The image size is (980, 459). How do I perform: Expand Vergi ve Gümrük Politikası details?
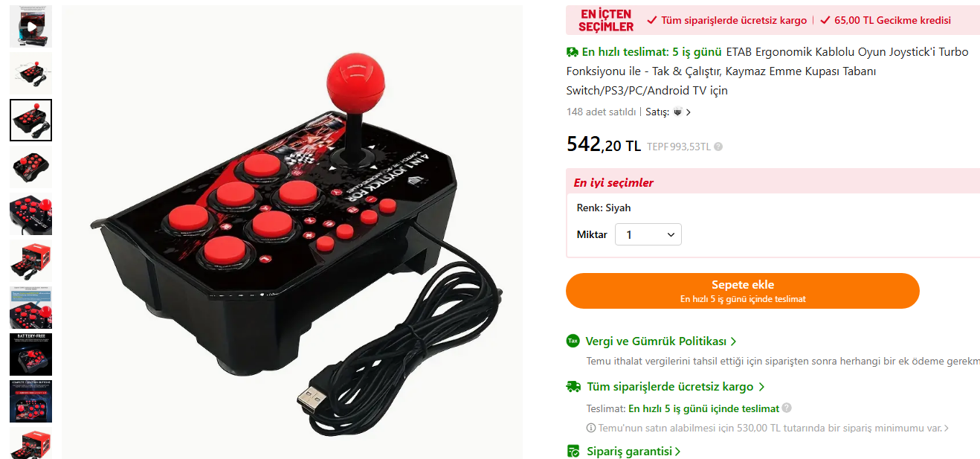pos(661,341)
